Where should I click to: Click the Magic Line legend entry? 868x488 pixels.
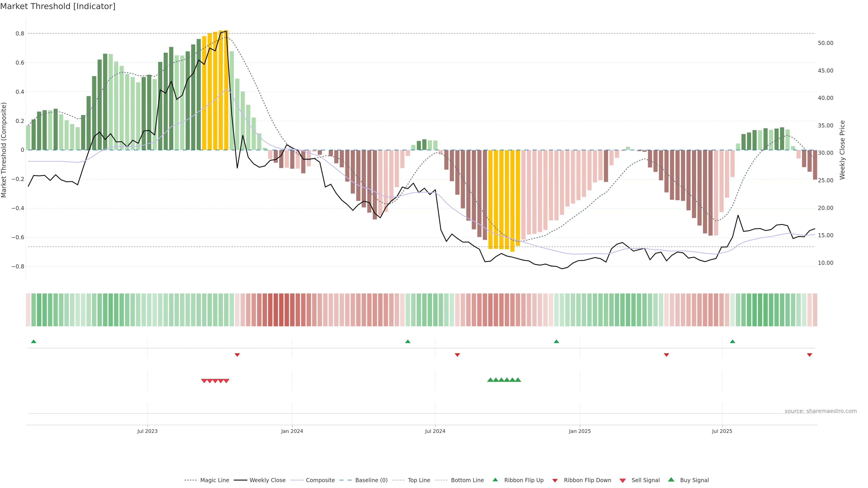214,480
